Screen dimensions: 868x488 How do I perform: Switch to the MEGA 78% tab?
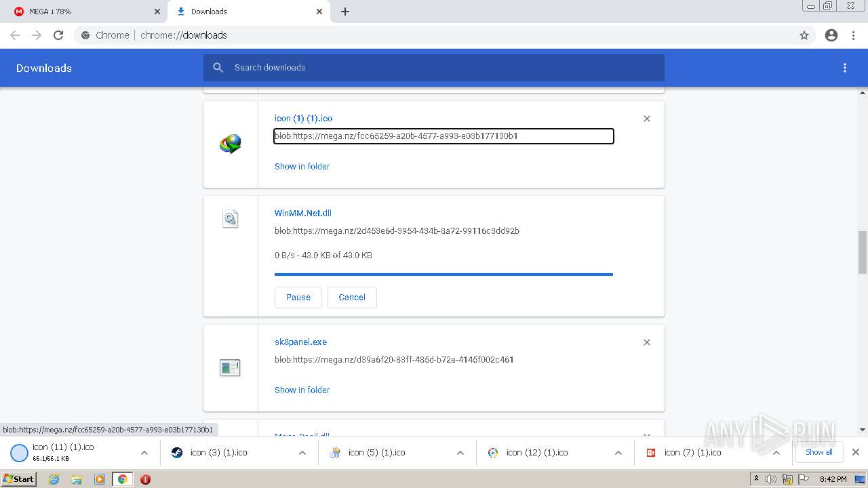85,12
